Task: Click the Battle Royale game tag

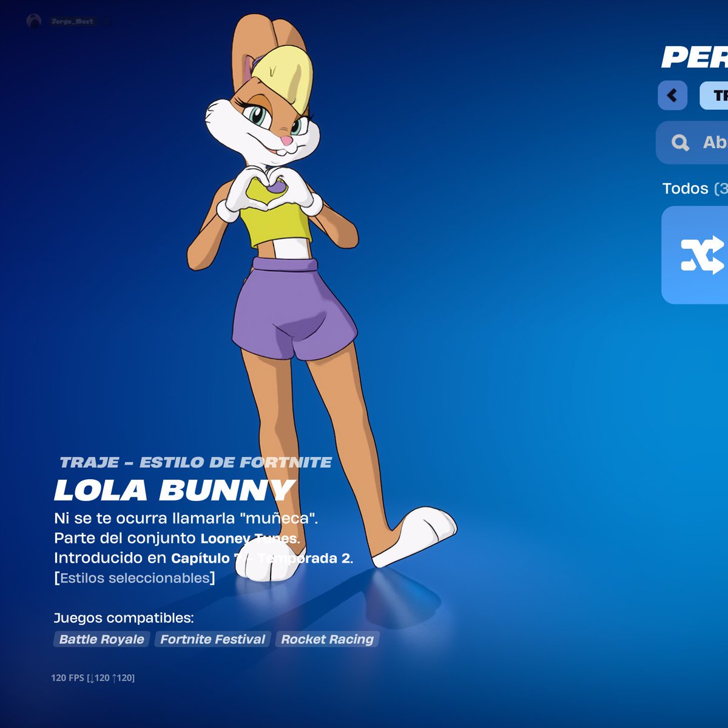Action: [101, 639]
